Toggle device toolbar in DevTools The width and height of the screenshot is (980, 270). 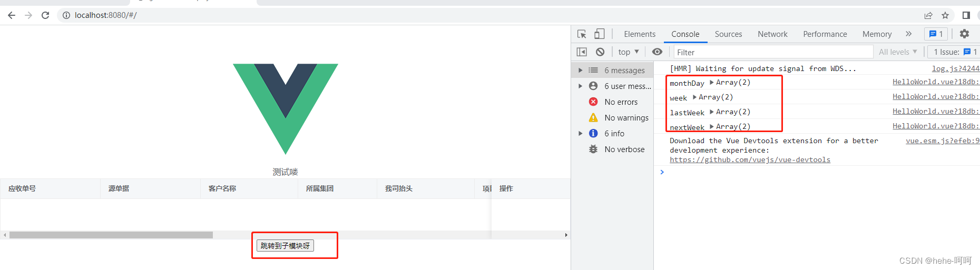pos(600,34)
